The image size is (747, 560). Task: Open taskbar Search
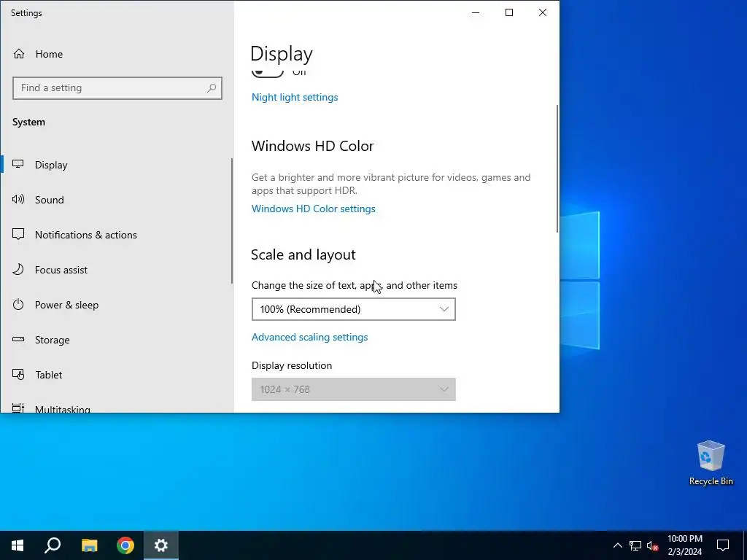[53, 545]
